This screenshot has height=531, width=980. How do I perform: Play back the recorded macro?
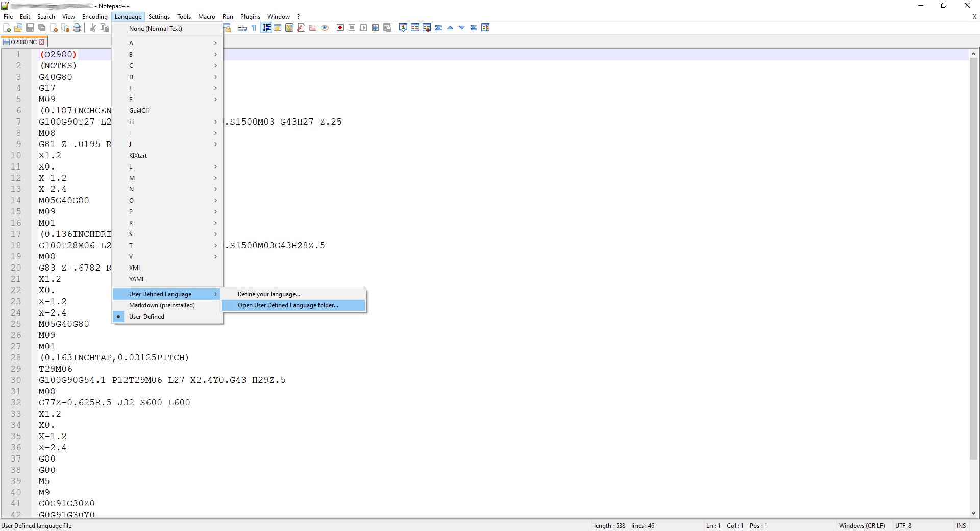click(x=363, y=28)
